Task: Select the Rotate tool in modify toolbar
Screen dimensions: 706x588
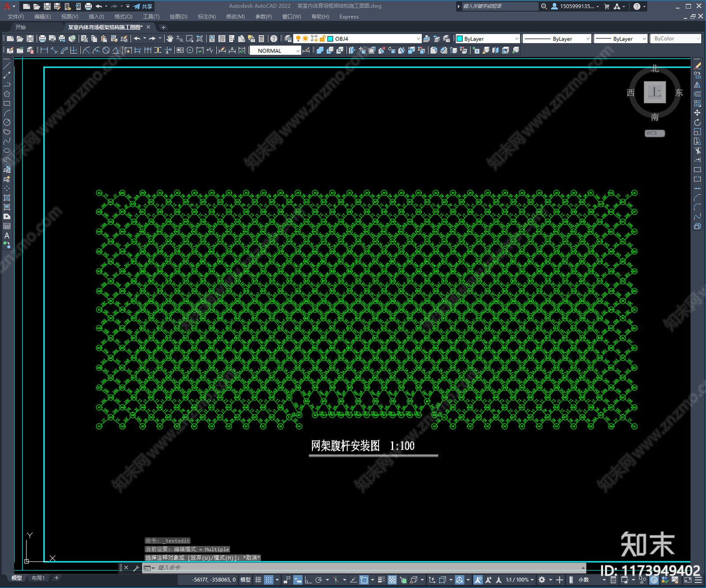Action: pos(697,122)
